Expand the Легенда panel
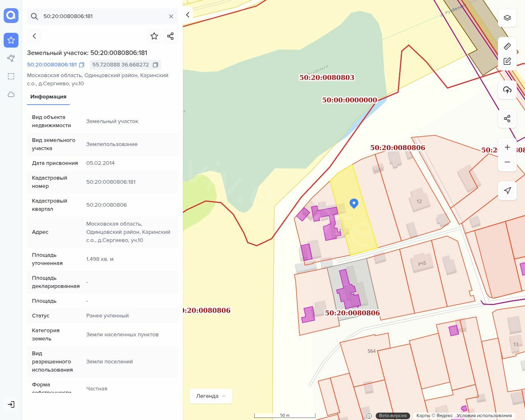 coord(211,396)
